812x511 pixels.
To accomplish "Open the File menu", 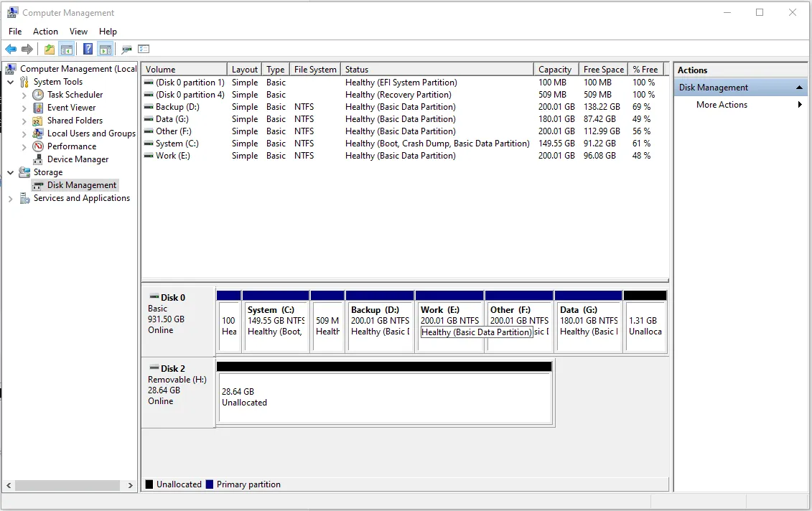I will pos(15,32).
